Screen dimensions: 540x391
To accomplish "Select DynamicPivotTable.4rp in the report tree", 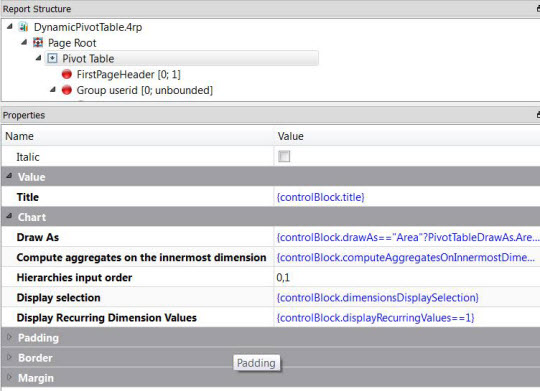I will (x=88, y=27).
